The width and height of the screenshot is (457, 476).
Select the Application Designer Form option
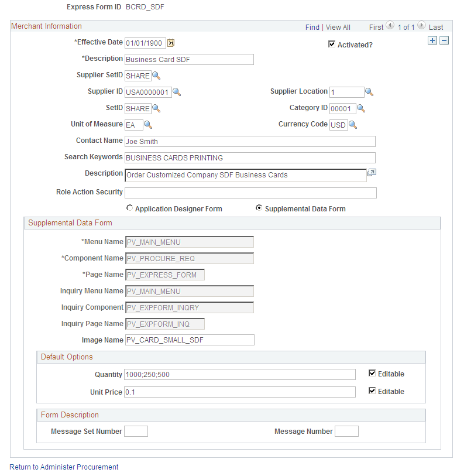[129, 207]
